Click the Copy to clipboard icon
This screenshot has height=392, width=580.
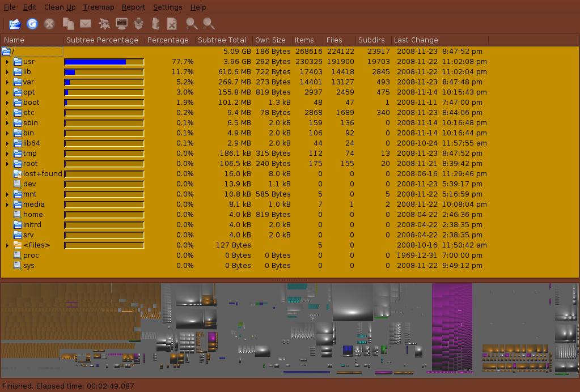click(x=68, y=24)
